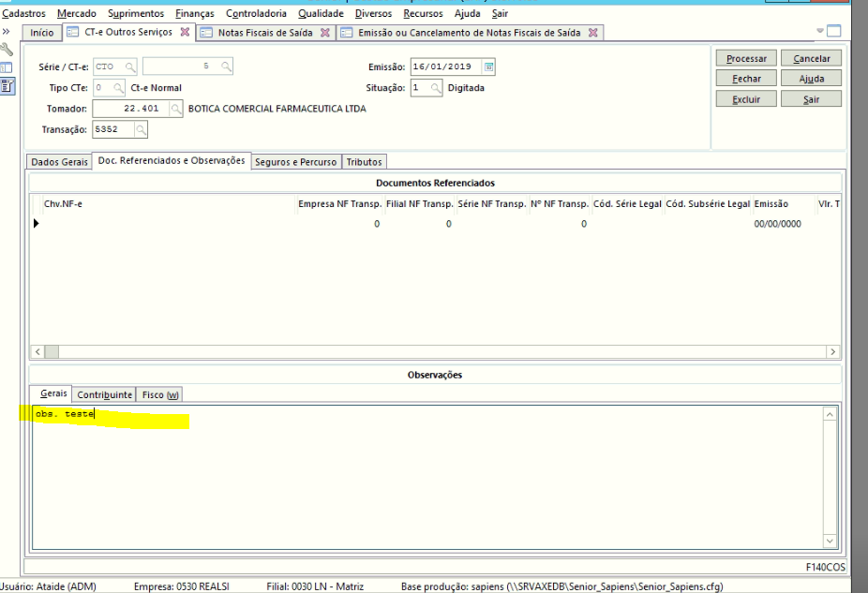Screen dimensions: 868x593
Task: Select the Contribuinte observations tab
Action: tap(105, 394)
